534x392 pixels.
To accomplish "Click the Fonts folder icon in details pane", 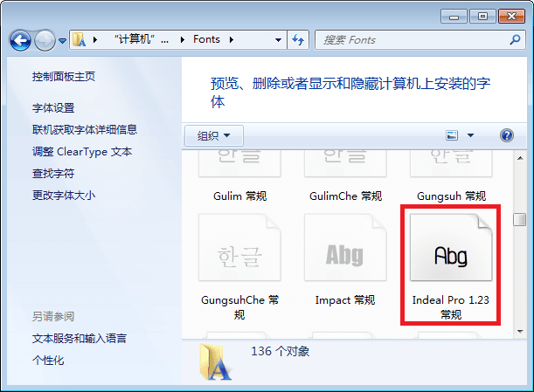I will point(216,361).
